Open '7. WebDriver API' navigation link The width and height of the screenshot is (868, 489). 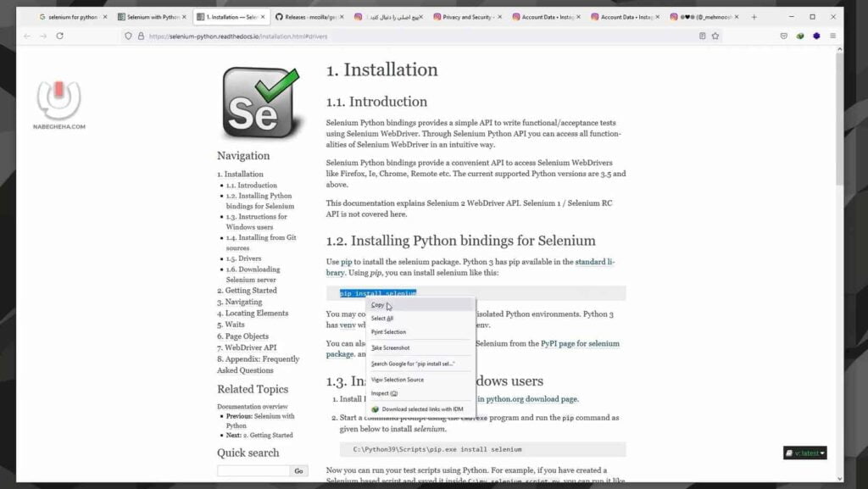[247, 347]
